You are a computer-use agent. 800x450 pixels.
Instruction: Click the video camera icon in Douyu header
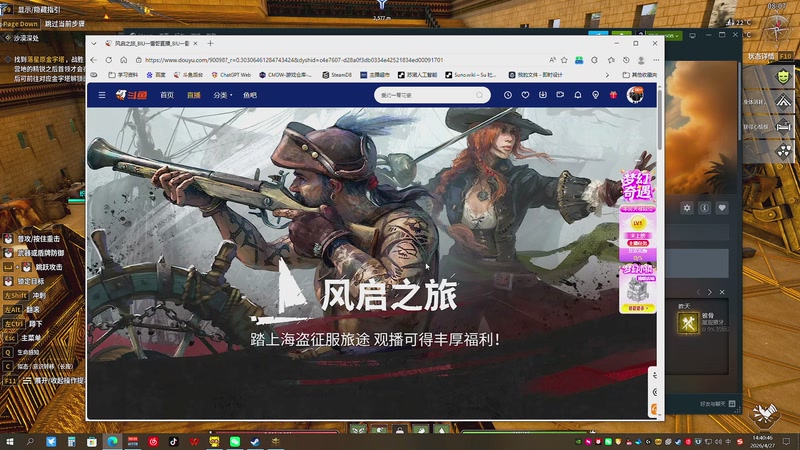click(560, 95)
